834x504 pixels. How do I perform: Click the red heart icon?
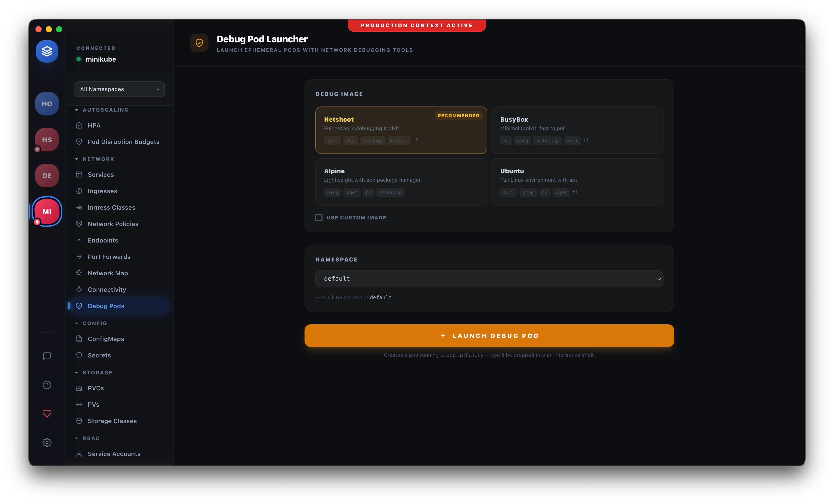click(x=47, y=414)
